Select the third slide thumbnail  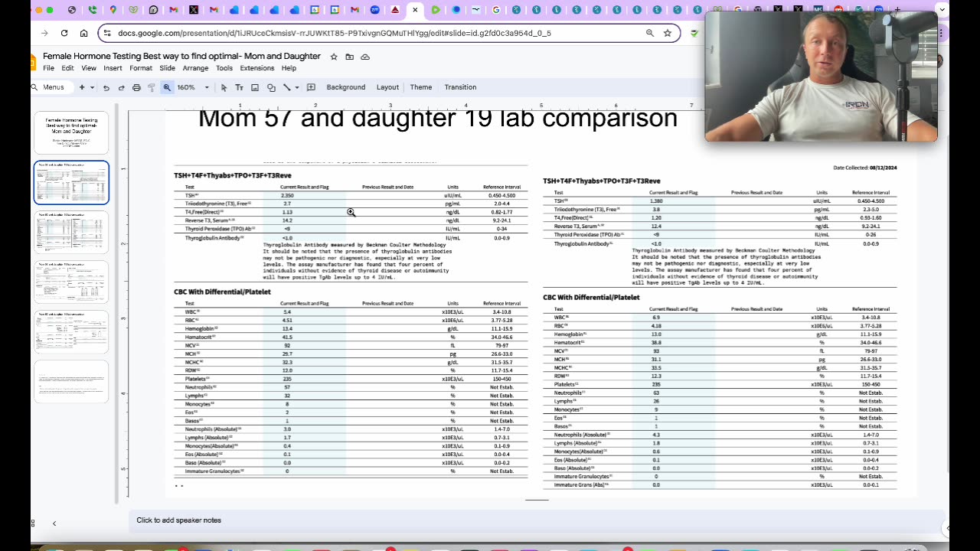(71, 232)
